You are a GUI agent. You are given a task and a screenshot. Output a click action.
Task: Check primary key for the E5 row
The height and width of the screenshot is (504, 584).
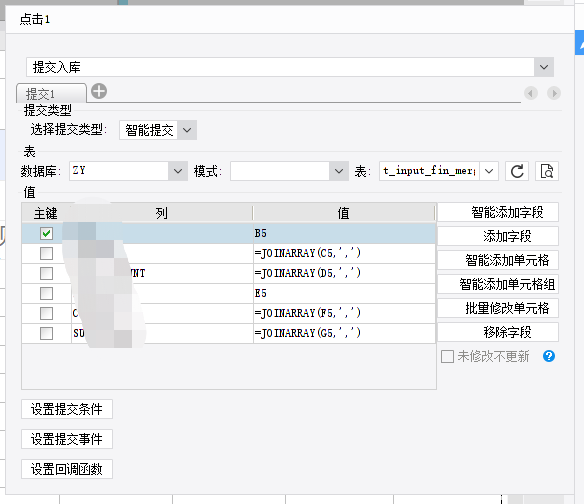(x=46, y=294)
